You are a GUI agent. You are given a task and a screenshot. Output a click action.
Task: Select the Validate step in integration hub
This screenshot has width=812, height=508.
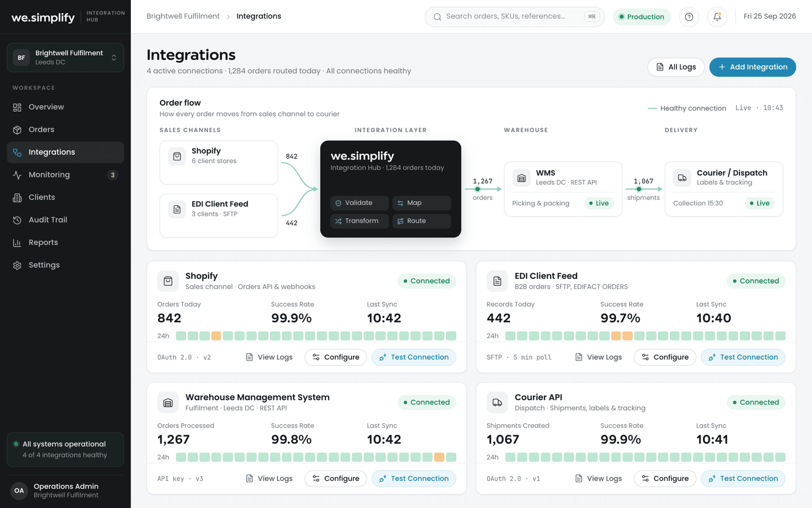360,203
